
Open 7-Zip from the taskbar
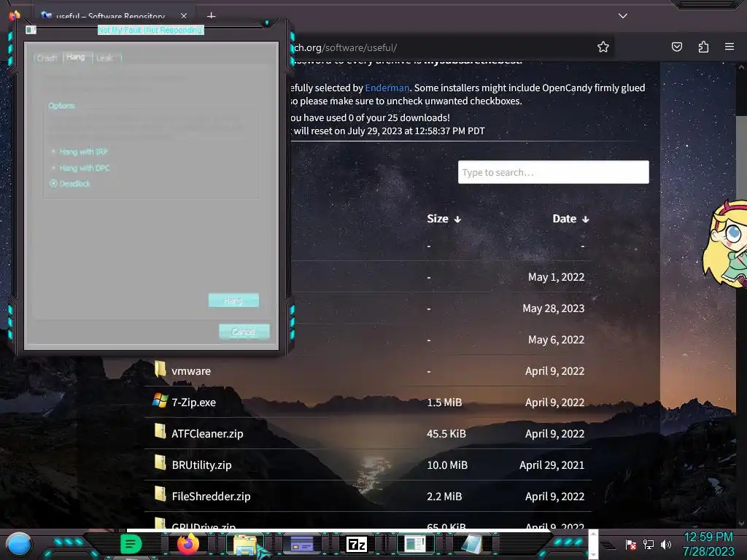tap(357, 544)
